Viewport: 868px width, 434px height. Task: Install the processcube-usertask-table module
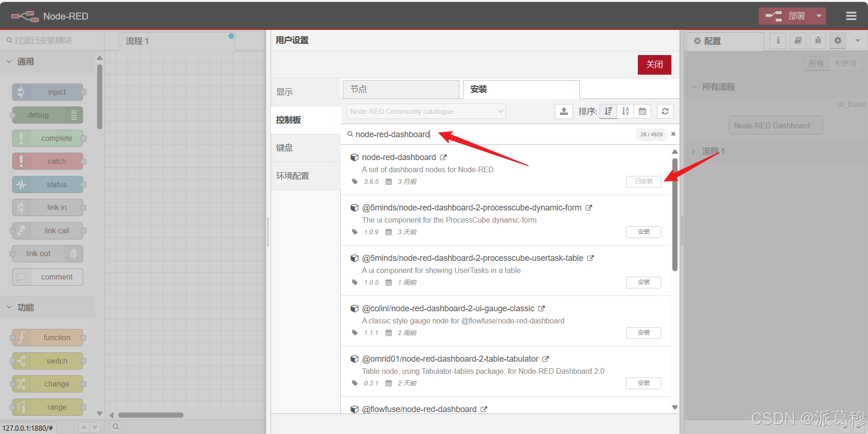pos(643,282)
